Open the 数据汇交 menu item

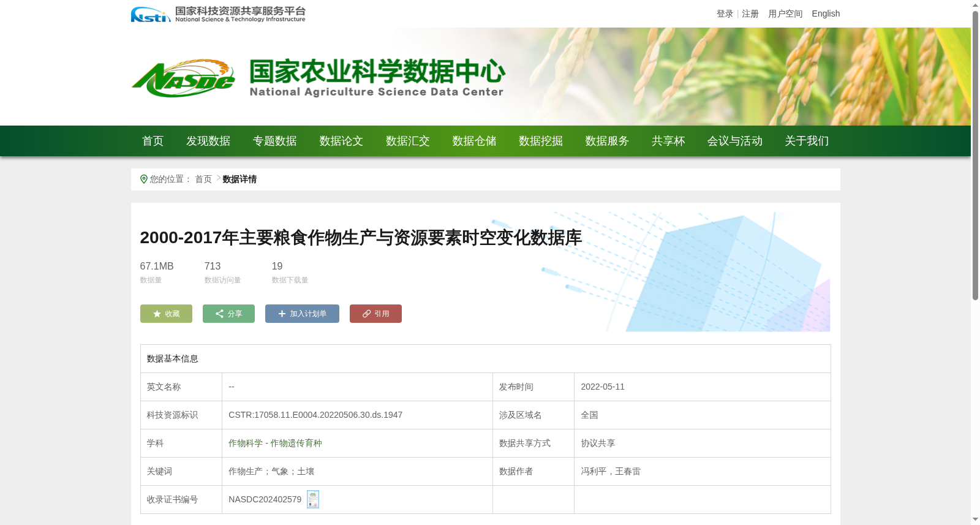pos(408,141)
